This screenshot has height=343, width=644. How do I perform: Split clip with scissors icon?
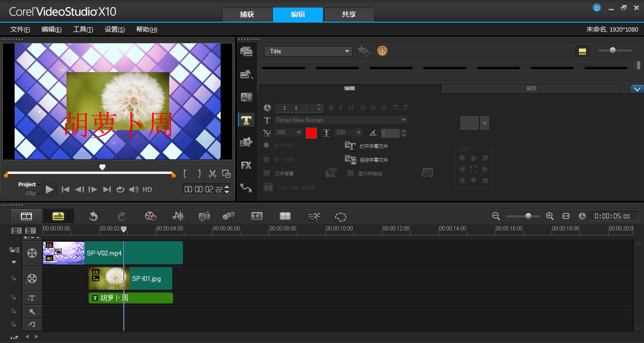pos(213,174)
